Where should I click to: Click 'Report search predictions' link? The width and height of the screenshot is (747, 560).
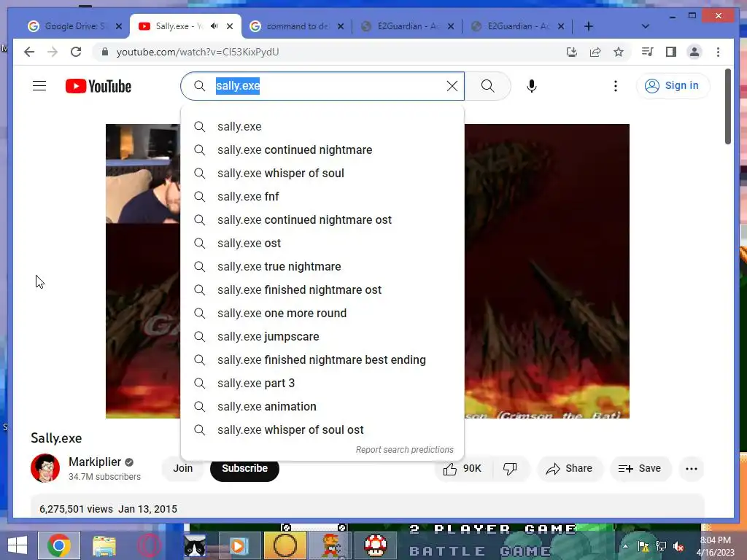tap(404, 450)
